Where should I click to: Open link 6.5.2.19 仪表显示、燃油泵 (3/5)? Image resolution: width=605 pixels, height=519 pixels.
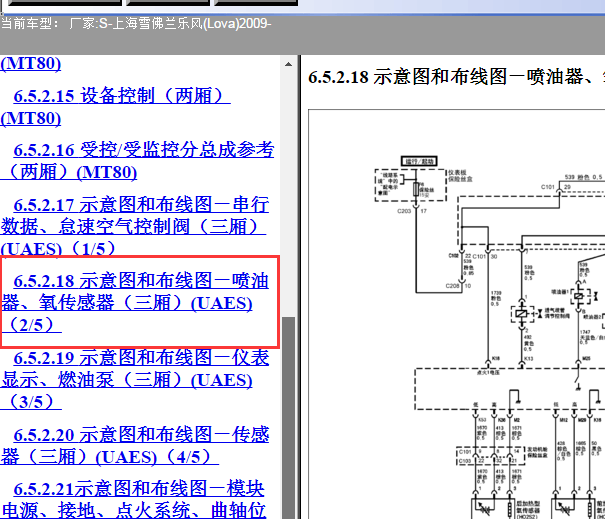coord(134,380)
